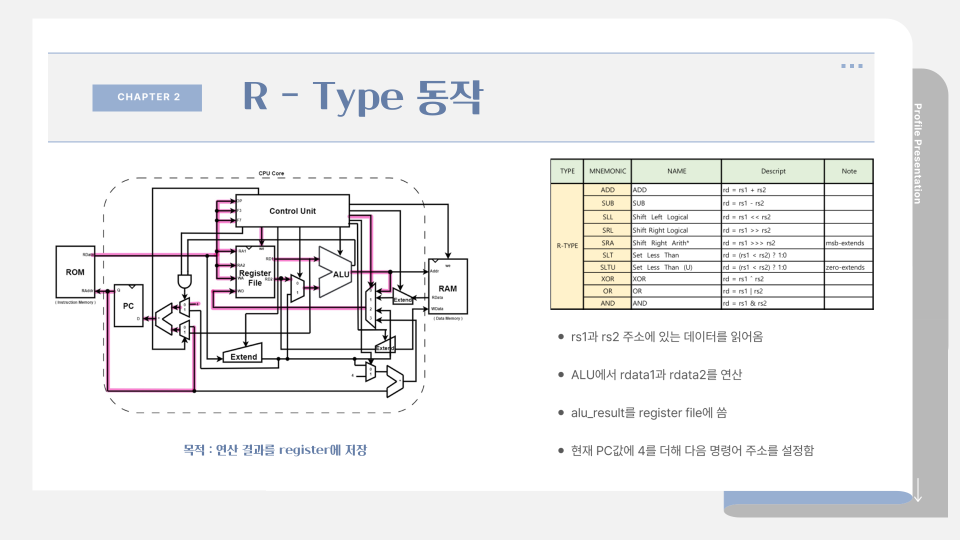960x540 pixels.
Task: Click the MNEMONIC column header
Action: click(x=607, y=171)
